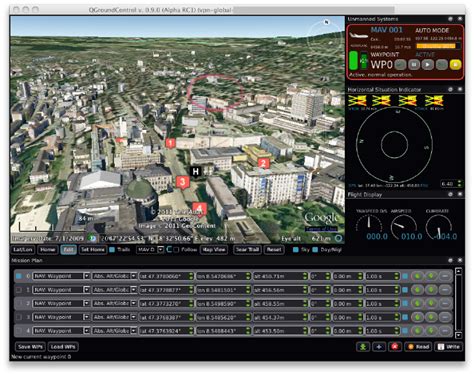Click waypoint marker 1 on the map
The height and width of the screenshot is (374, 474).
(x=170, y=143)
